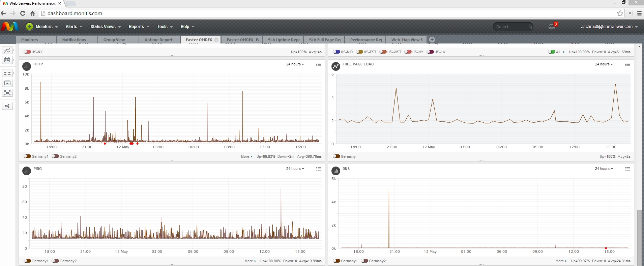644x266 pixels.
Task: Open 24 hours dropdown in PING panel
Action: [295, 169]
